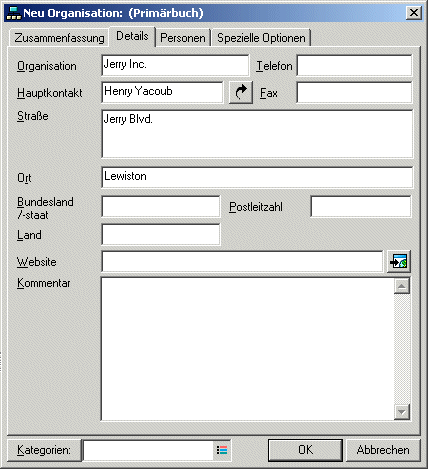Open the Kategorien button

point(44,450)
